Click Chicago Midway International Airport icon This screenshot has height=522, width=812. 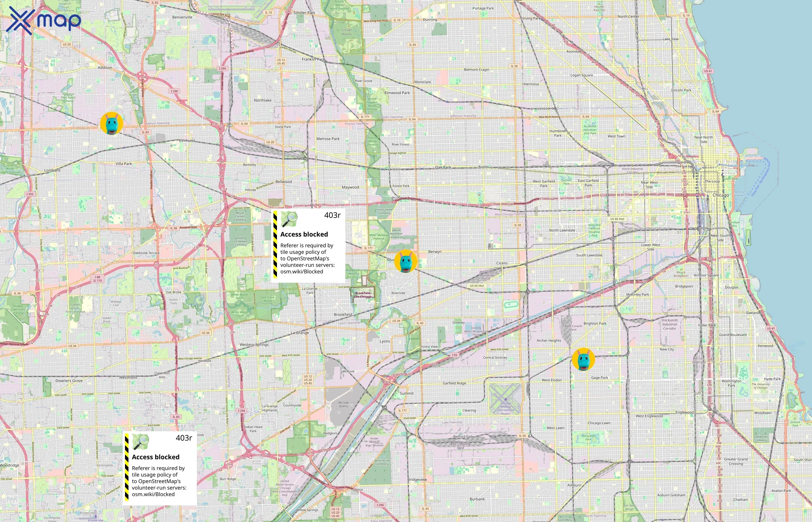tap(506, 399)
